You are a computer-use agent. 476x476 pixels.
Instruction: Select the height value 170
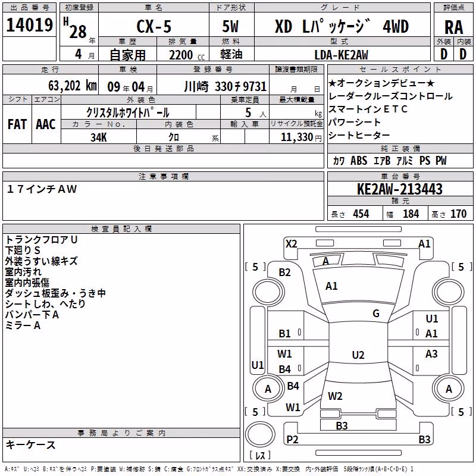tap(458, 214)
